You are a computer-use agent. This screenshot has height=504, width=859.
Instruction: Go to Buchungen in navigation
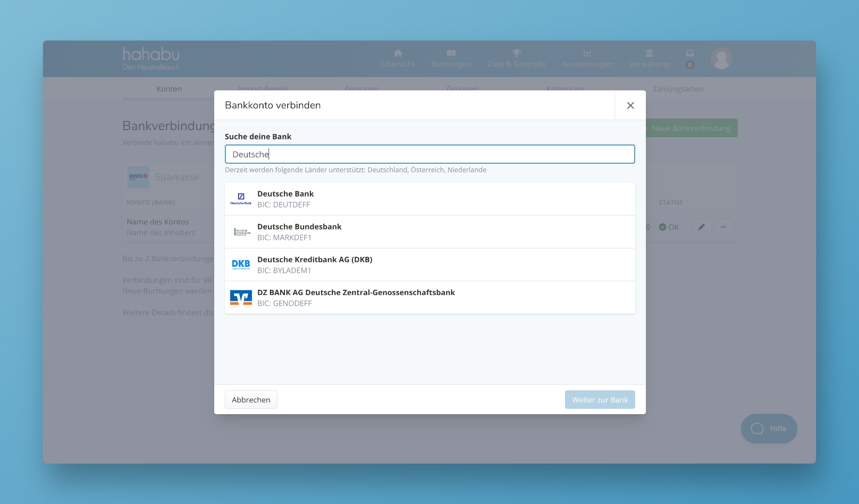(x=451, y=58)
